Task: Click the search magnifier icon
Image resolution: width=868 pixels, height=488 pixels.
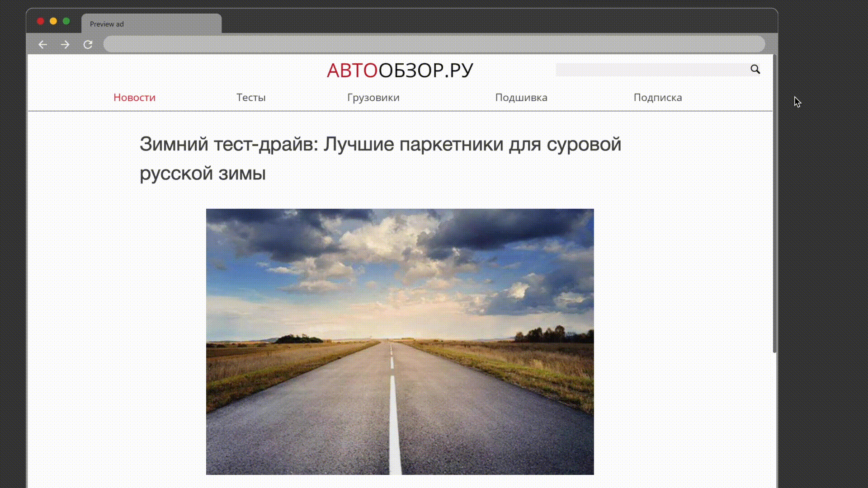Action: click(x=755, y=69)
